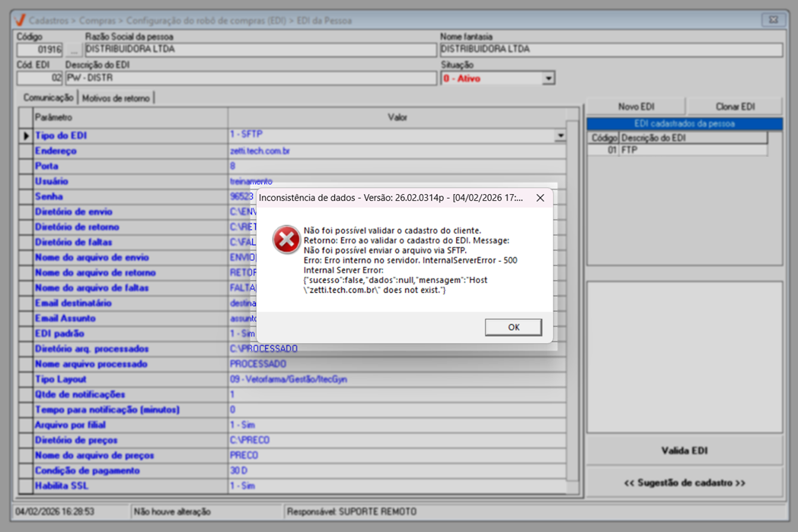Click the parameter grid vertical scrollbar
This screenshot has height=532, width=798.
coord(573,304)
